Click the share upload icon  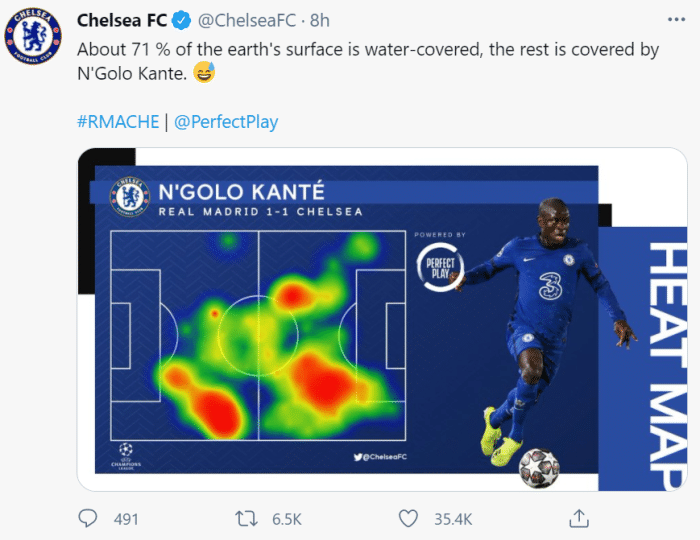(x=578, y=518)
